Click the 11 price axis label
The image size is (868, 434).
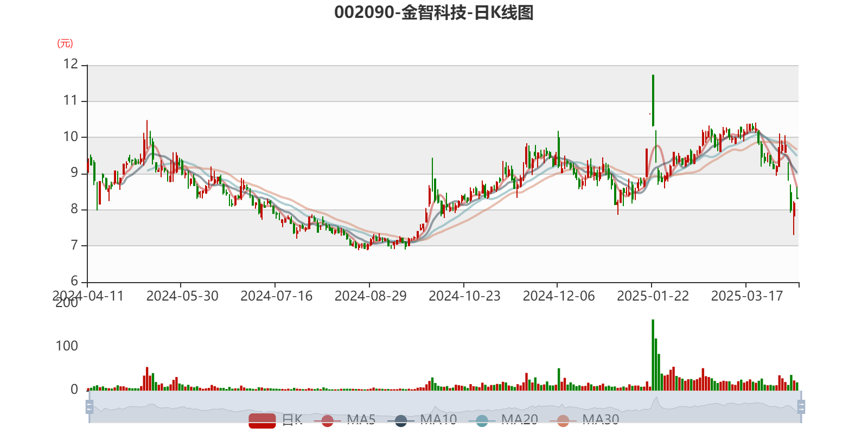71,100
